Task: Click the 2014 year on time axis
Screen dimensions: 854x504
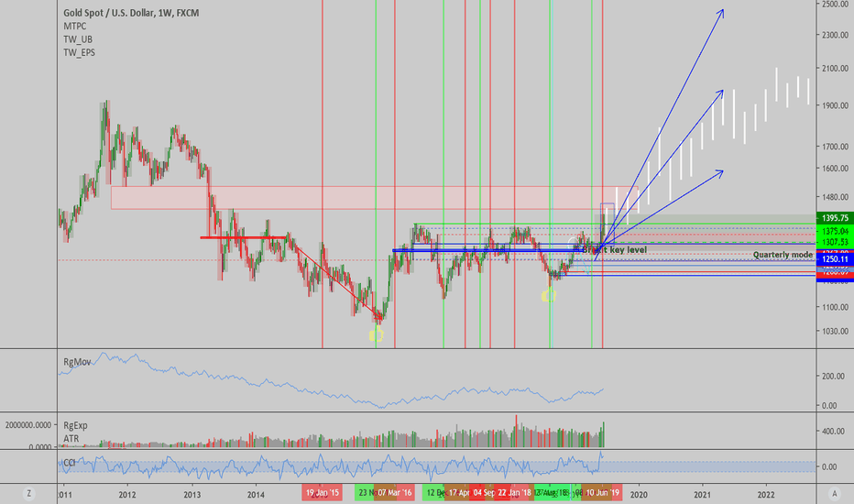Action: point(256,495)
